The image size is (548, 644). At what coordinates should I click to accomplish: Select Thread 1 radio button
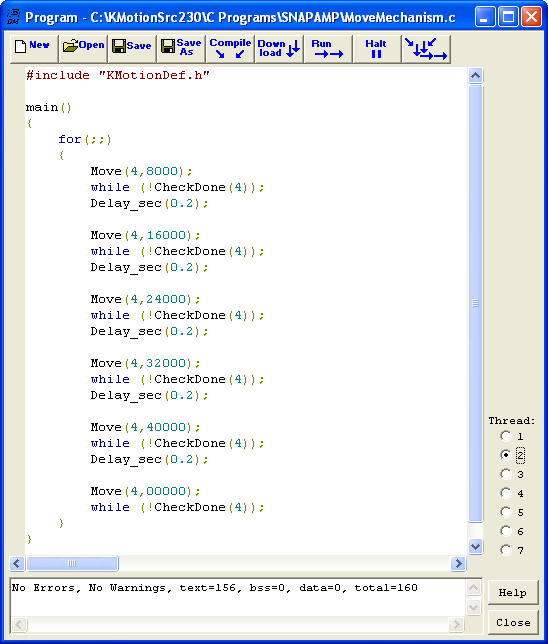506,436
